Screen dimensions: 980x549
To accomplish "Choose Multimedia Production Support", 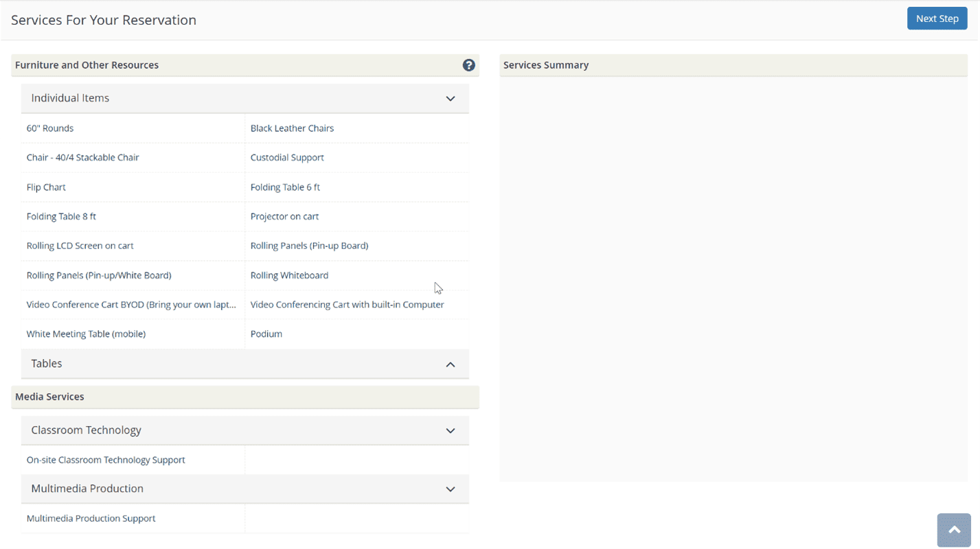I will tap(91, 519).
